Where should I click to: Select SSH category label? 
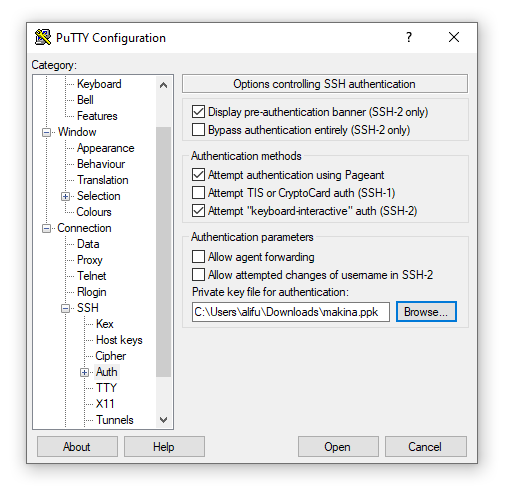click(x=87, y=308)
